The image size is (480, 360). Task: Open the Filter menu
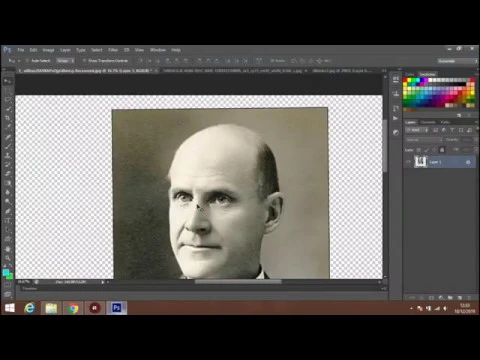(x=113, y=50)
